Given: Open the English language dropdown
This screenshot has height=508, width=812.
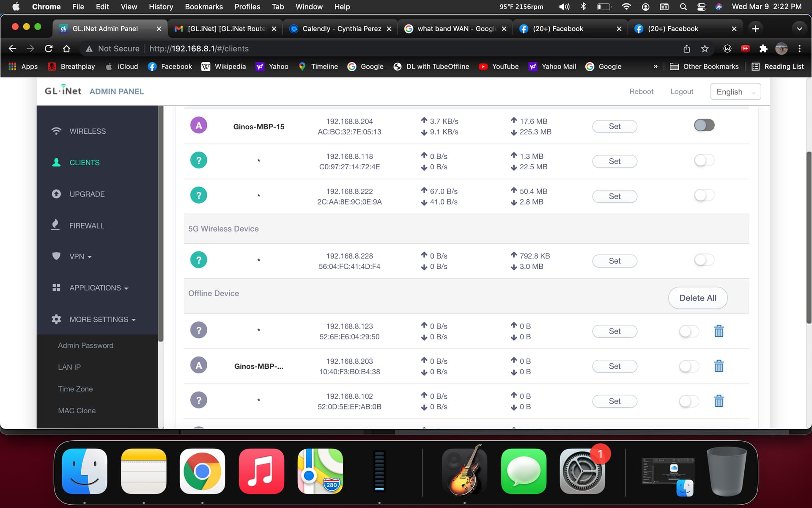Looking at the screenshot, I should [735, 92].
